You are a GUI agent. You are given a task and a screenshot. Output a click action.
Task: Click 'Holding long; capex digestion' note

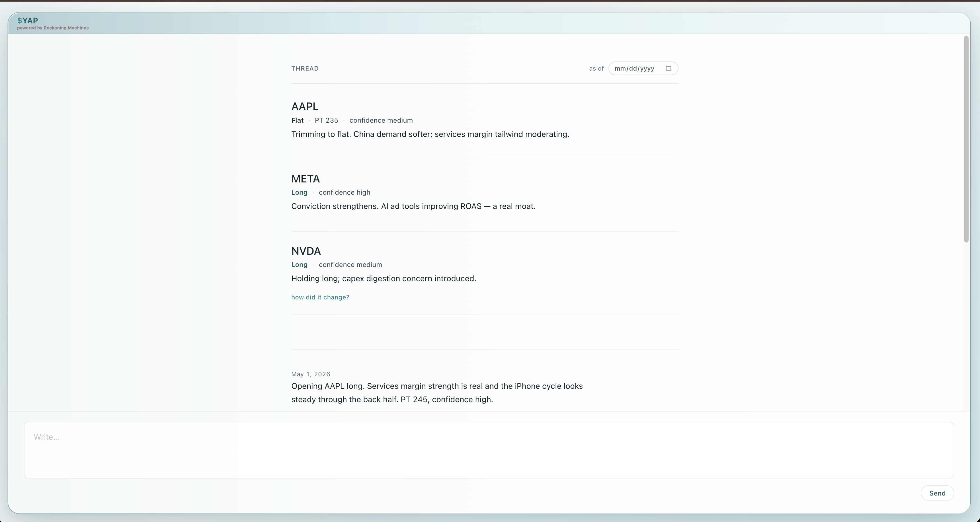pos(384,279)
